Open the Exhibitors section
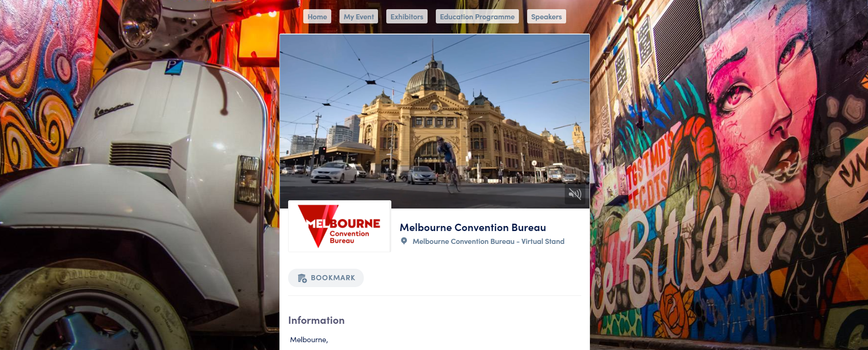 tap(407, 17)
